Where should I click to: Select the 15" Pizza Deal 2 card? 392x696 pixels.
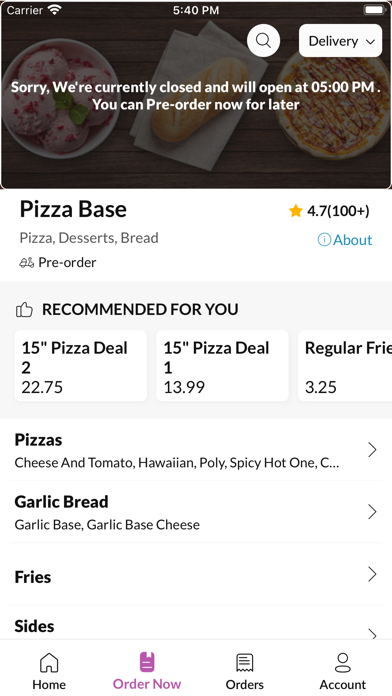point(81,366)
